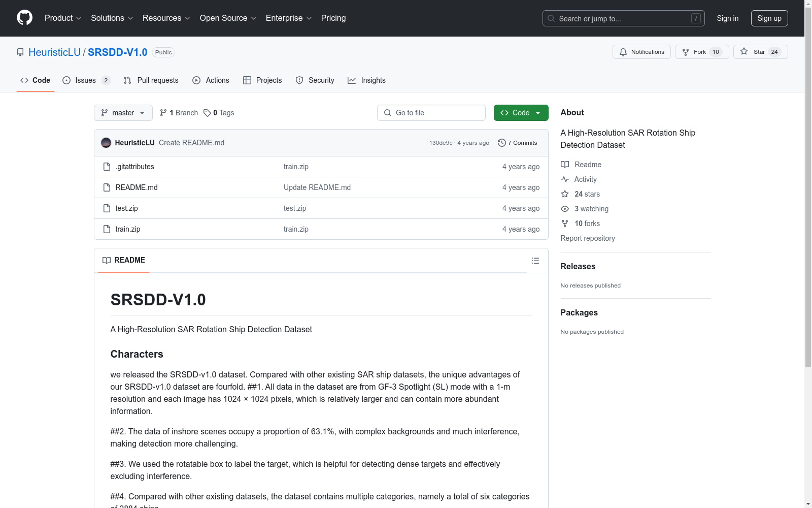Click the file icon for test.zip
Image resolution: width=812 pixels, height=508 pixels.
point(107,208)
